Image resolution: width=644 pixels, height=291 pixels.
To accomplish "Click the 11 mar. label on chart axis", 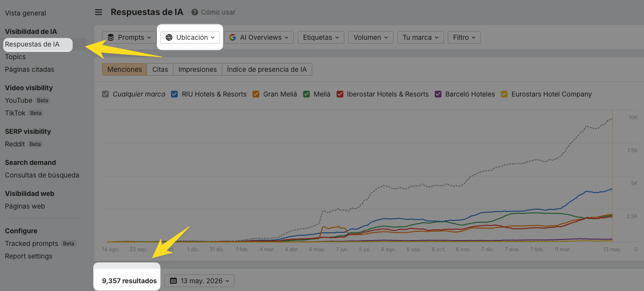I will 561,249.
